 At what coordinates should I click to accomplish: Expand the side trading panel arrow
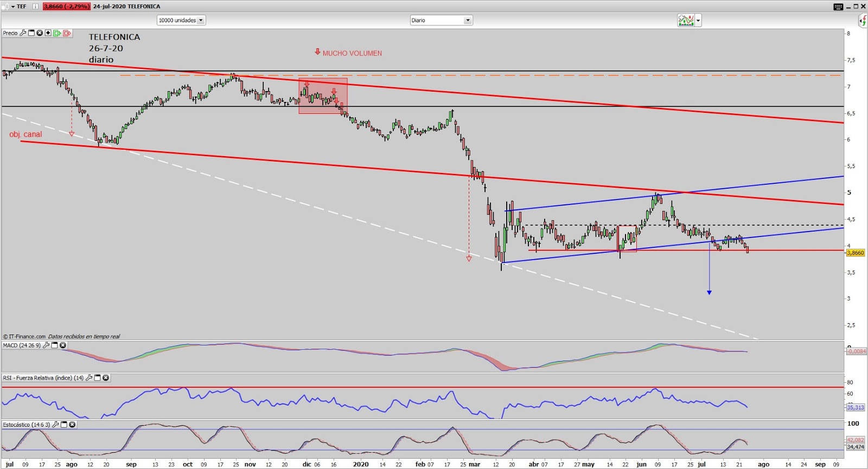863,21
